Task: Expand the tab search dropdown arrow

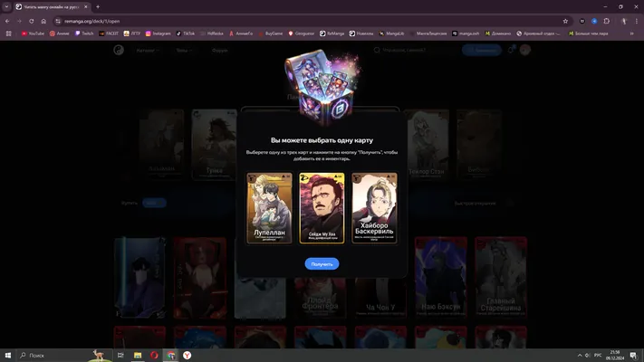Action: tap(6, 7)
